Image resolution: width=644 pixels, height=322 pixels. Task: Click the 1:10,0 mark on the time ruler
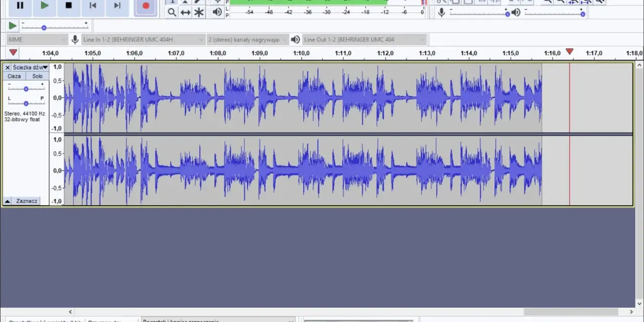click(301, 53)
